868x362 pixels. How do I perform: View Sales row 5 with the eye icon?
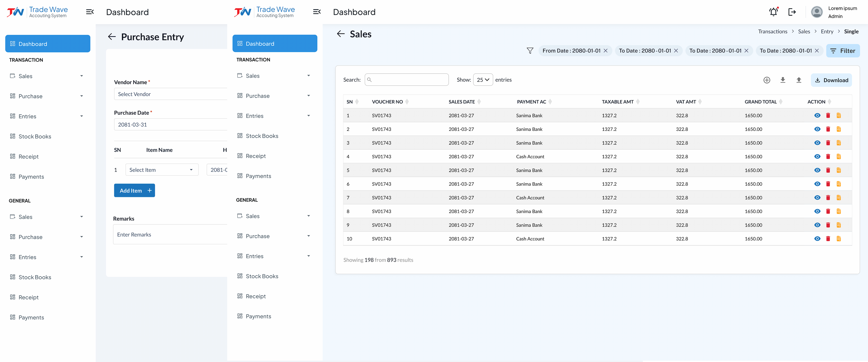pyautogui.click(x=817, y=170)
